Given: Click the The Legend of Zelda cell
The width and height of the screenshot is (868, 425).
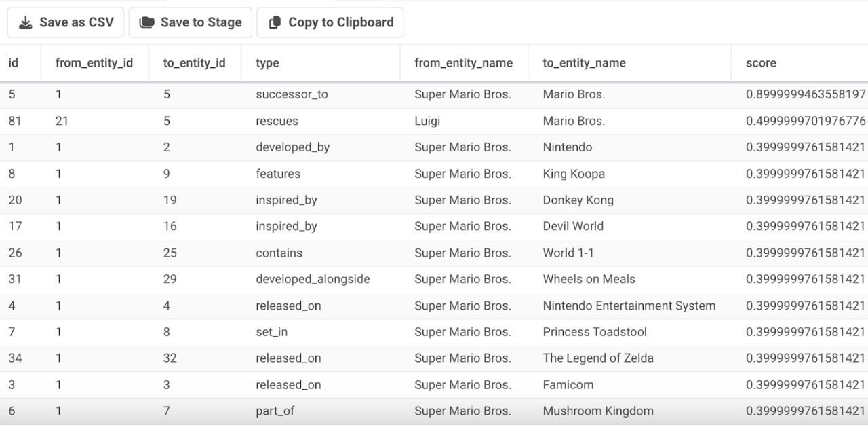Looking at the screenshot, I should click(598, 358).
